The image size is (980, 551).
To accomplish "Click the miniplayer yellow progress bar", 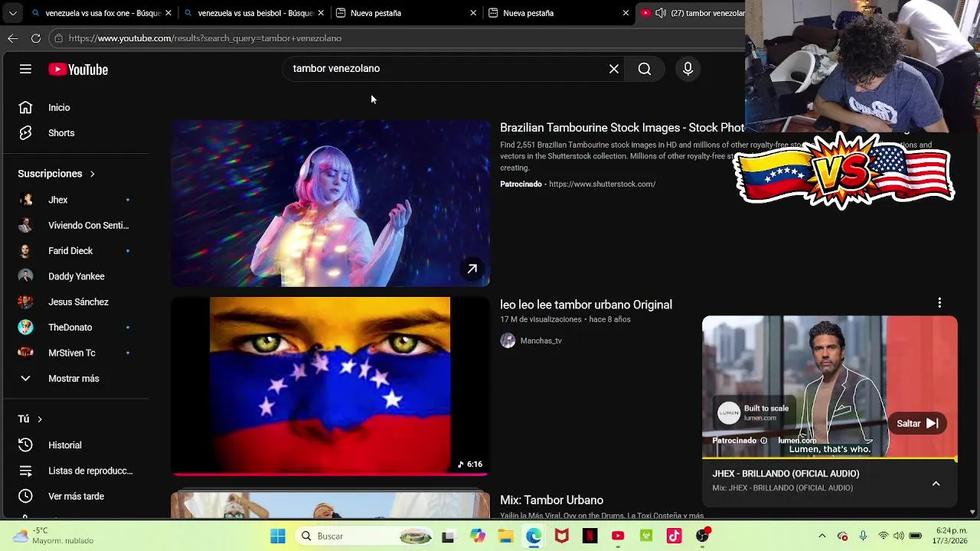I will [x=829, y=459].
